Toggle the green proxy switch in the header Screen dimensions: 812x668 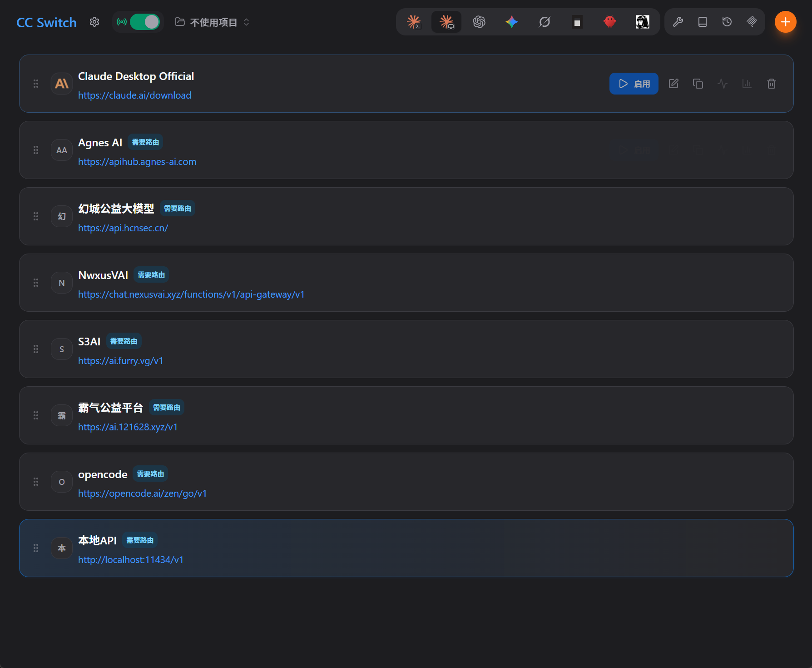pos(144,22)
